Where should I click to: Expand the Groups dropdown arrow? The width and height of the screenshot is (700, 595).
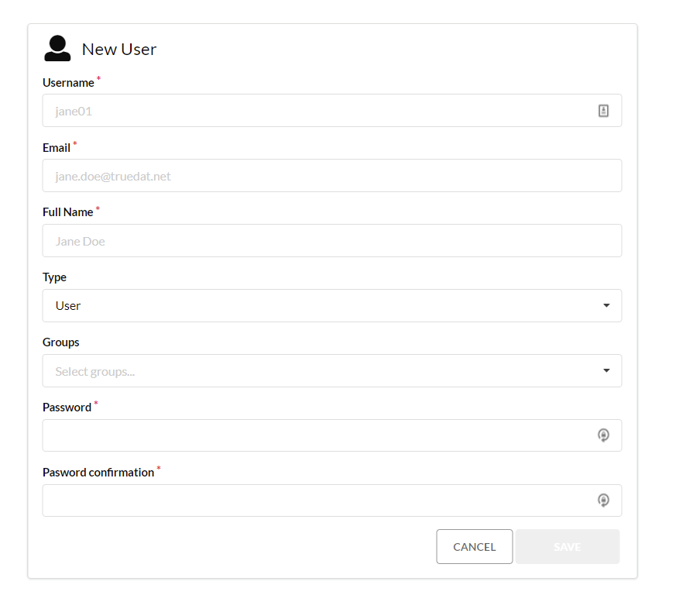point(606,370)
